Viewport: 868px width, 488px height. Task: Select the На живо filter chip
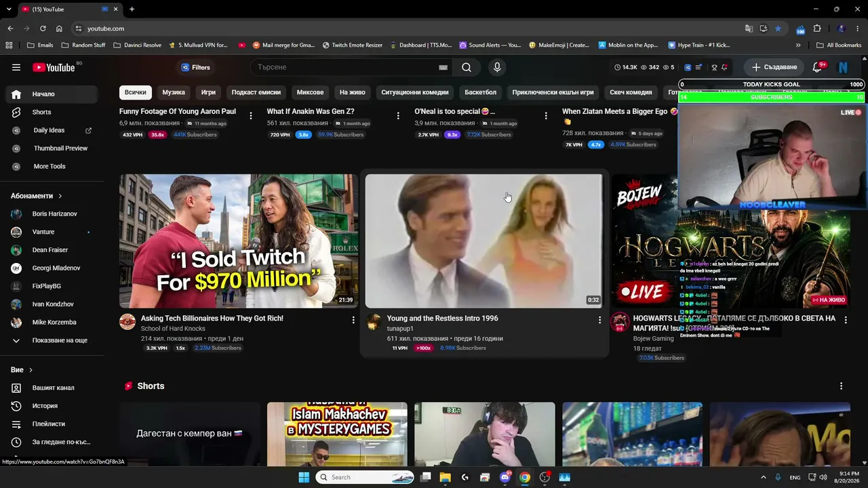click(x=353, y=92)
